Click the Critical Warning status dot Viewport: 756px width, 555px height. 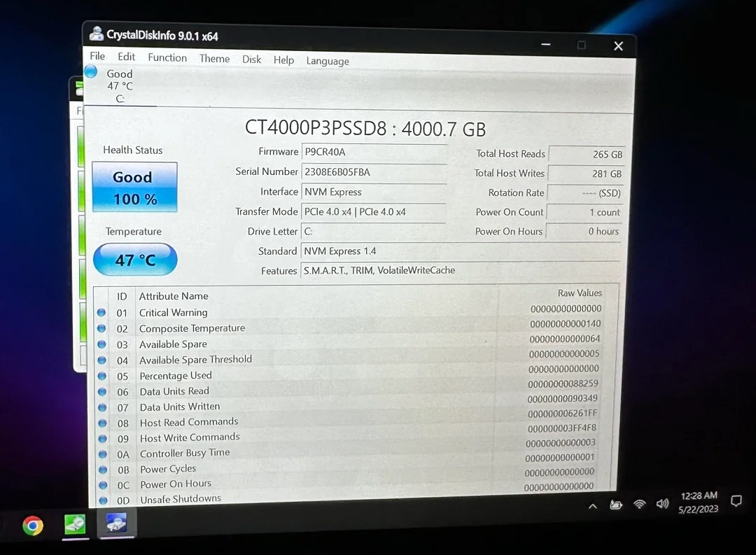(x=101, y=313)
